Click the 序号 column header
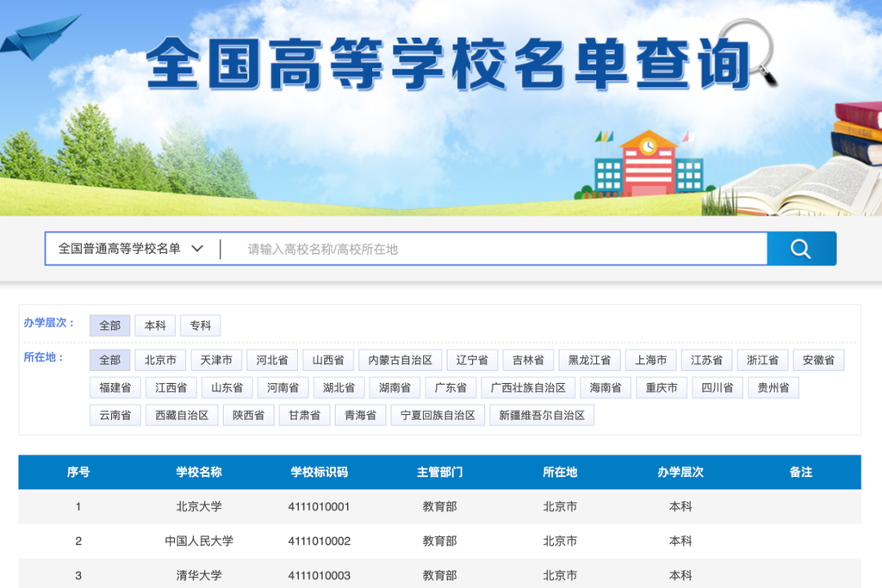Image resolution: width=882 pixels, height=588 pixels. [78, 472]
